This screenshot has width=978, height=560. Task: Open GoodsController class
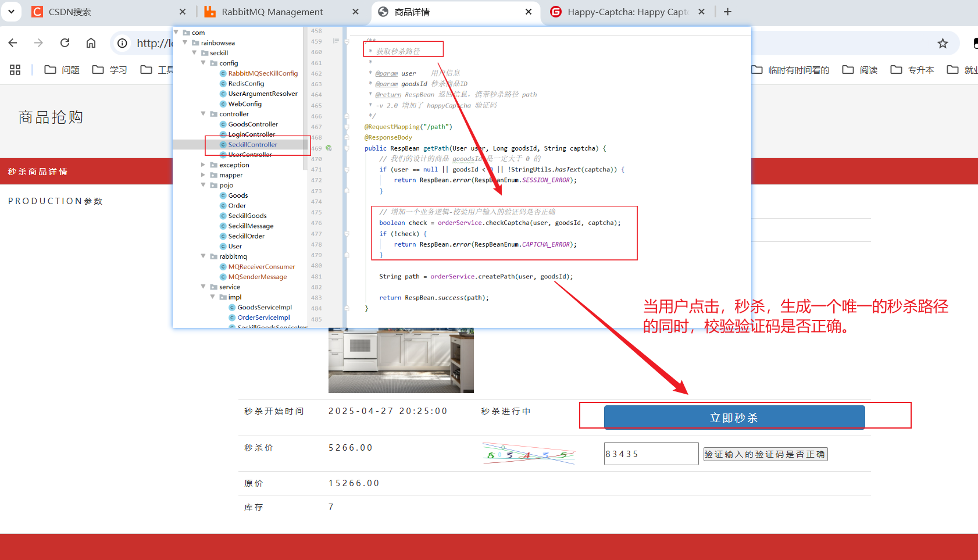point(249,124)
